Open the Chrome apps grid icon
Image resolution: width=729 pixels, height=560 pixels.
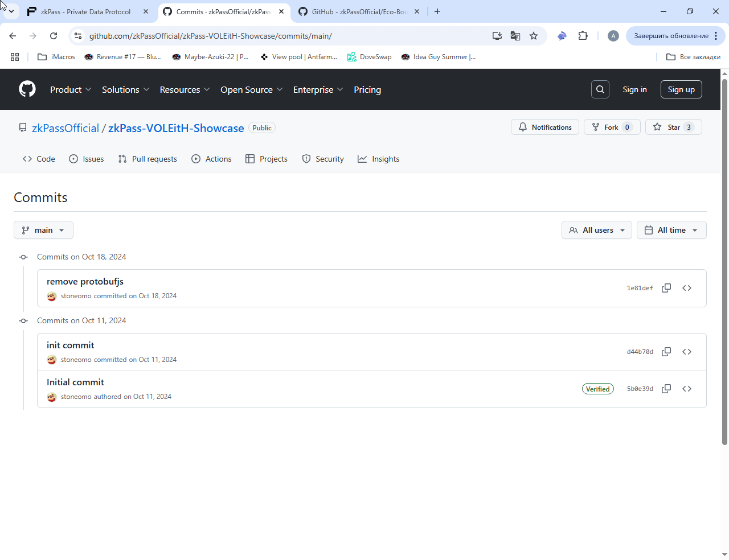[x=15, y=57]
